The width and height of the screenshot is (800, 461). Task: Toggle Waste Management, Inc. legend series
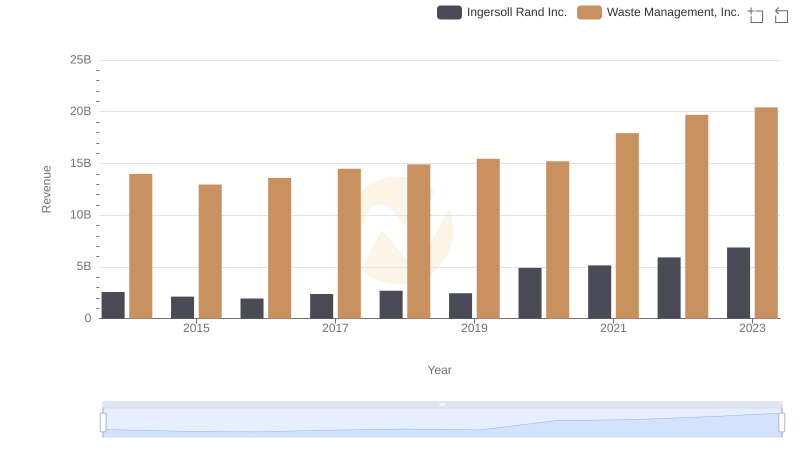coord(658,12)
